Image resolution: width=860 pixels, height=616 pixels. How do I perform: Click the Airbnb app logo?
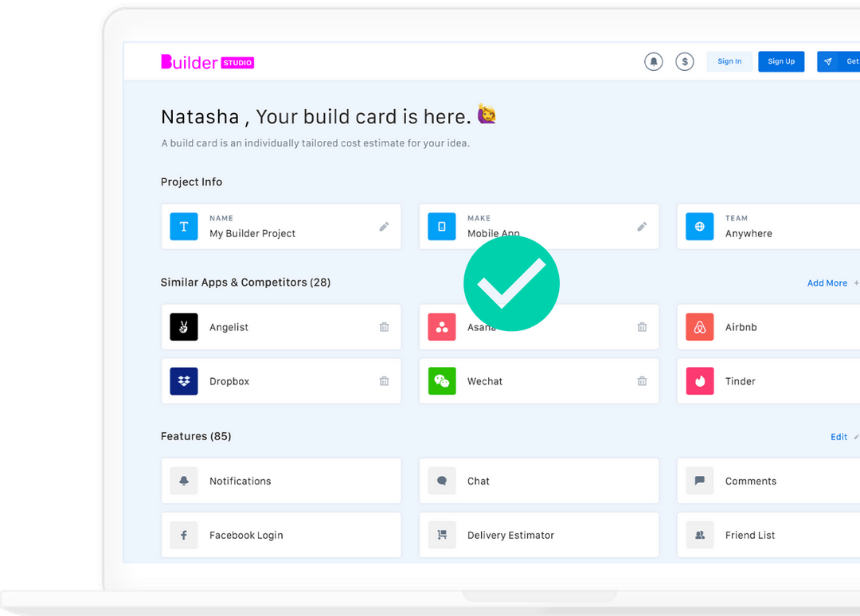[699, 326]
